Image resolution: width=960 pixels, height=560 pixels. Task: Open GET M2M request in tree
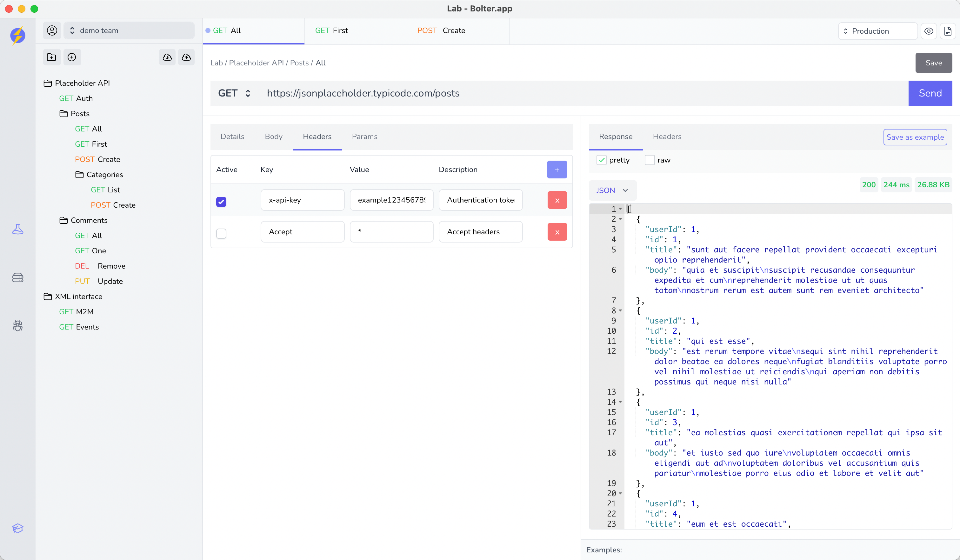coord(76,312)
